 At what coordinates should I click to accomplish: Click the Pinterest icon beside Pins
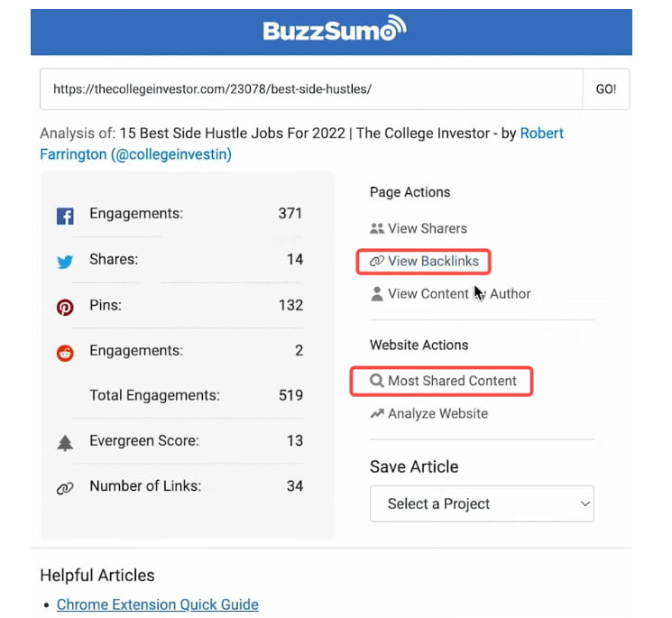65,308
